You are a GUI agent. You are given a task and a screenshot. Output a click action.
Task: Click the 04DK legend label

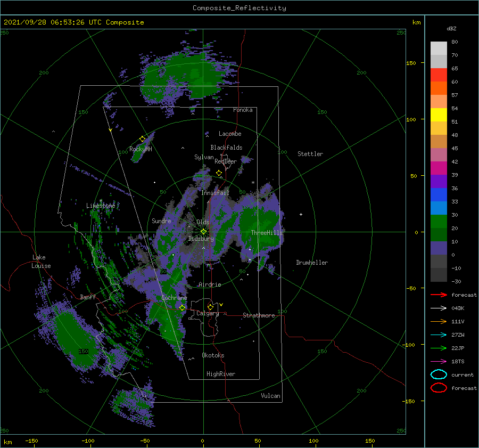pyautogui.click(x=458, y=308)
